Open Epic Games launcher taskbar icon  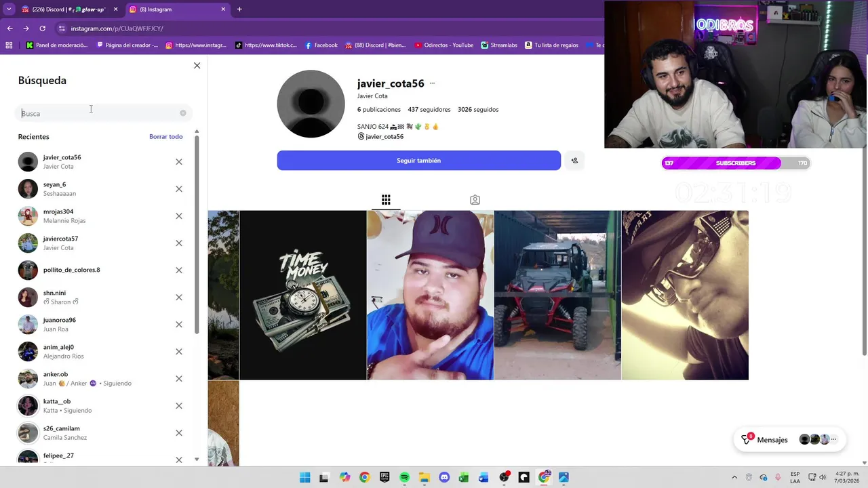tap(384, 478)
